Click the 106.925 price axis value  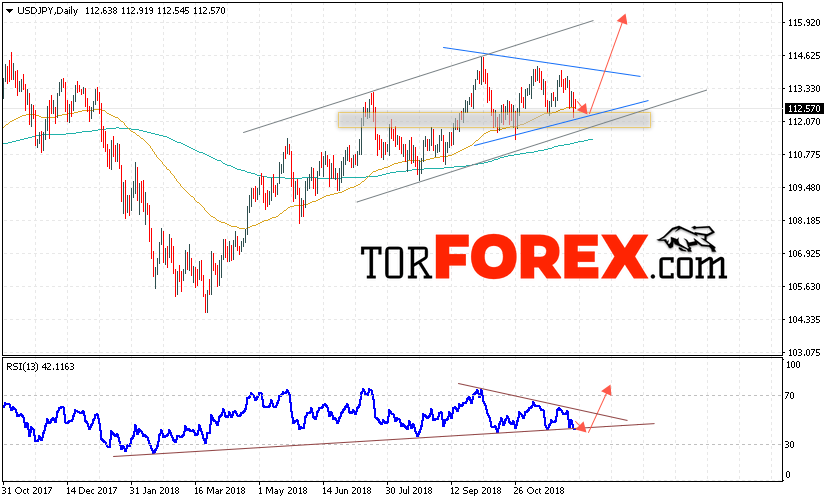[804, 254]
